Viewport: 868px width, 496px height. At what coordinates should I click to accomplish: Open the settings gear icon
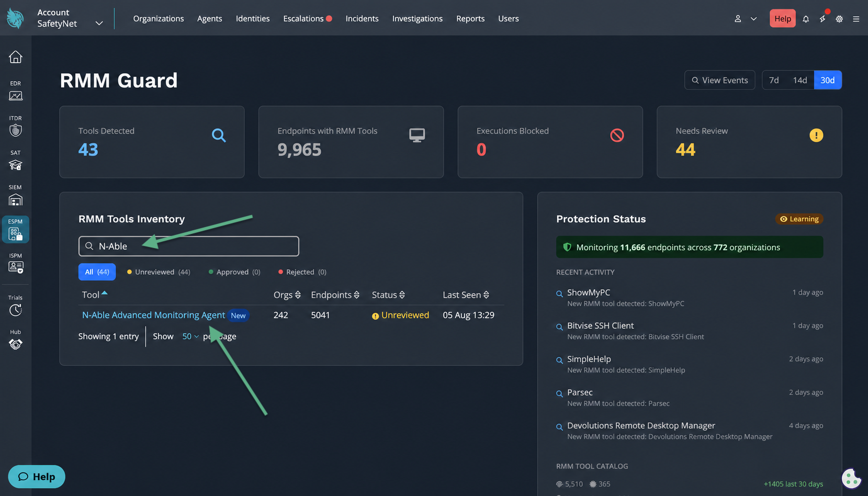(839, 19)
